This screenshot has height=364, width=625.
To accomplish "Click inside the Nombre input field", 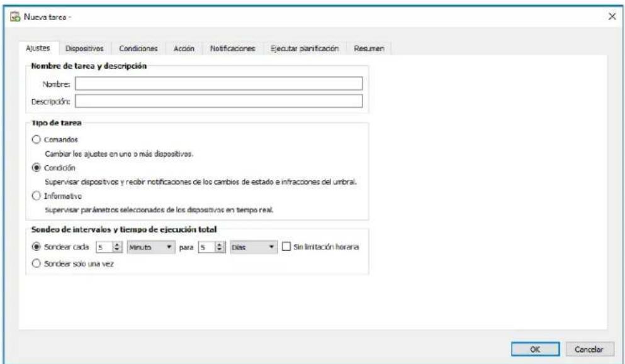I will (220, 82).
